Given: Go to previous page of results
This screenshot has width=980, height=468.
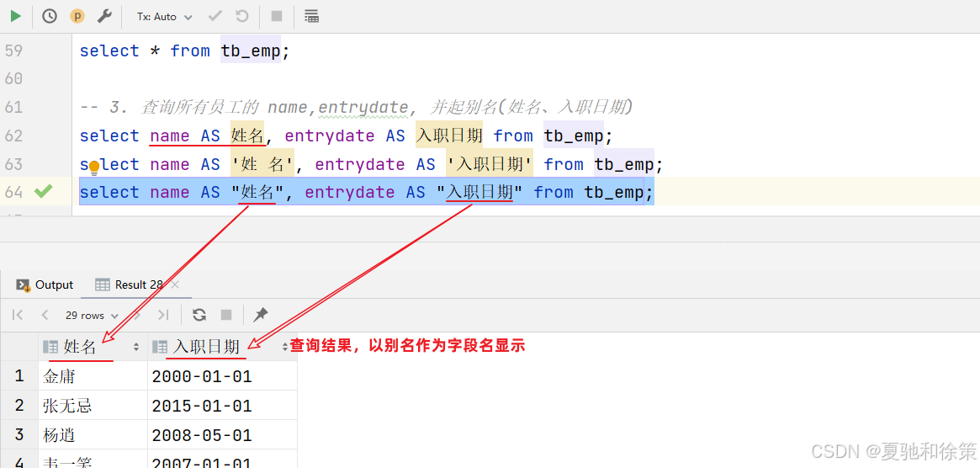Looking at the screenshot, I should [x=45, y=315].
